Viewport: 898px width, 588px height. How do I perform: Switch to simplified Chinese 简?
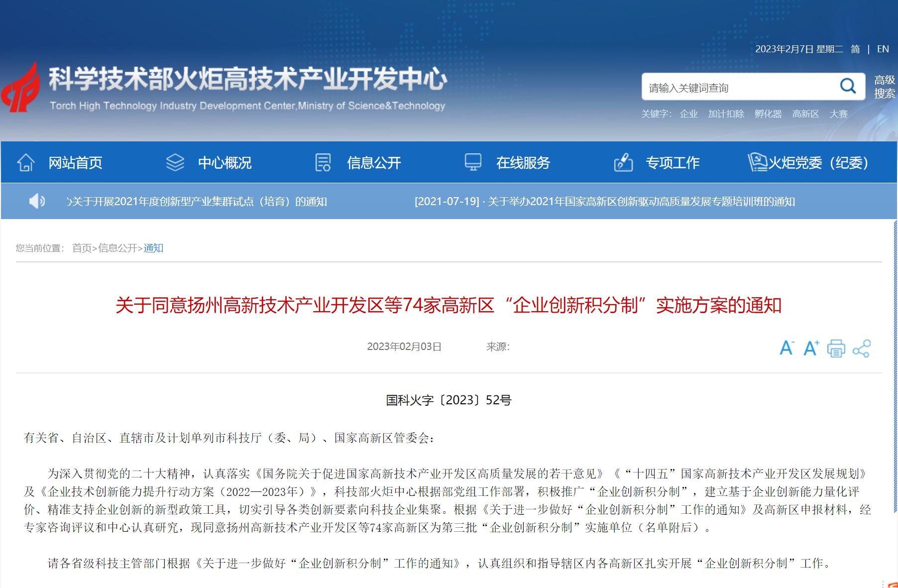point(855,49)
